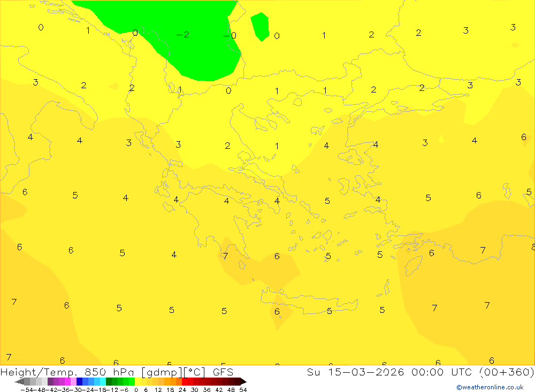535x392 pixels.
Task: Select the bright red swatch in the legend
Action: [185, 382]
